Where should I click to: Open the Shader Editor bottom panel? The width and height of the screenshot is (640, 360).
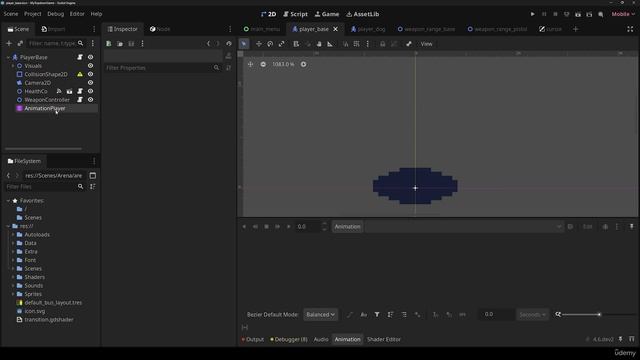pos(384,339)
